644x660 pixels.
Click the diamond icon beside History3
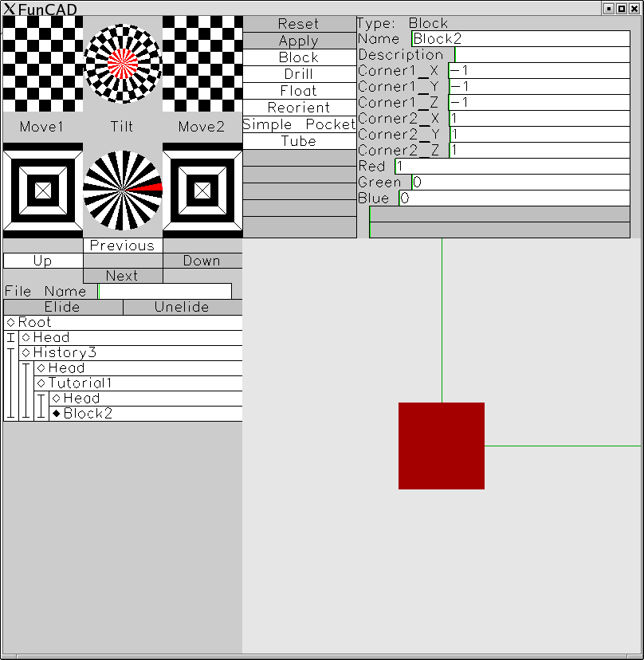click(26, 353)
